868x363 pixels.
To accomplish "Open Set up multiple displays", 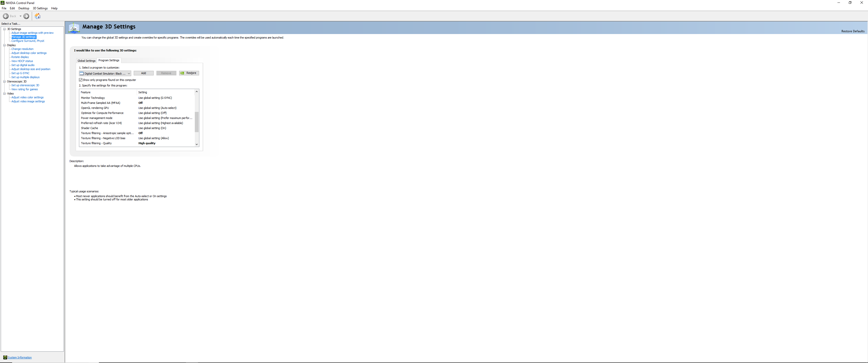I will [x=25, y=77].
